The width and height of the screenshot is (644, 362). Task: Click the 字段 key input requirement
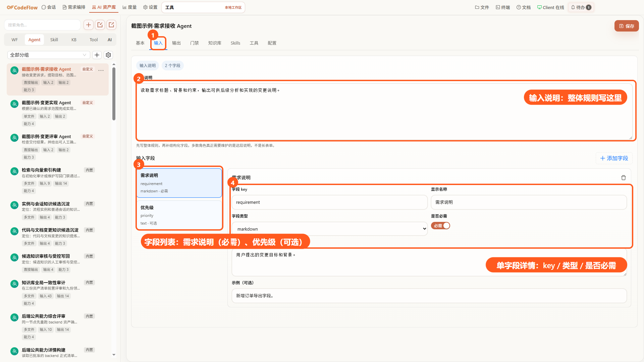tap(329, 202)
